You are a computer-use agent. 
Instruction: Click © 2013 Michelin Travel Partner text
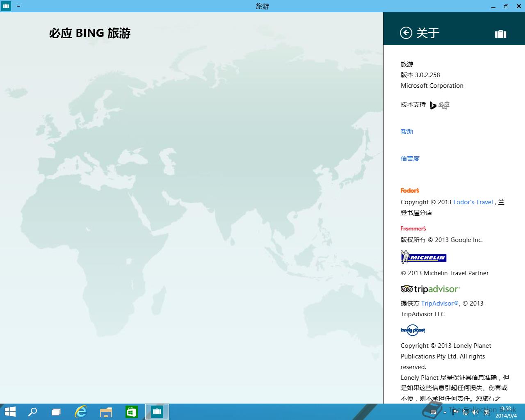445,273
